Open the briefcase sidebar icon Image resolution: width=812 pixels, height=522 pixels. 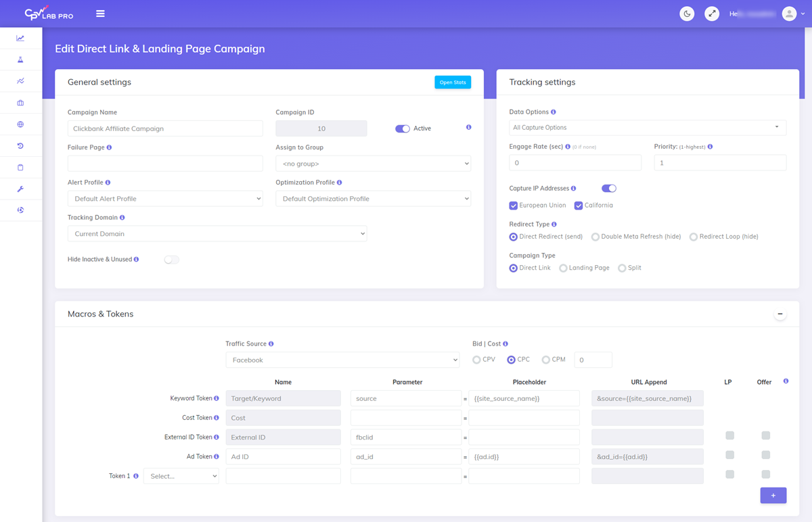[x=20, y=103]
